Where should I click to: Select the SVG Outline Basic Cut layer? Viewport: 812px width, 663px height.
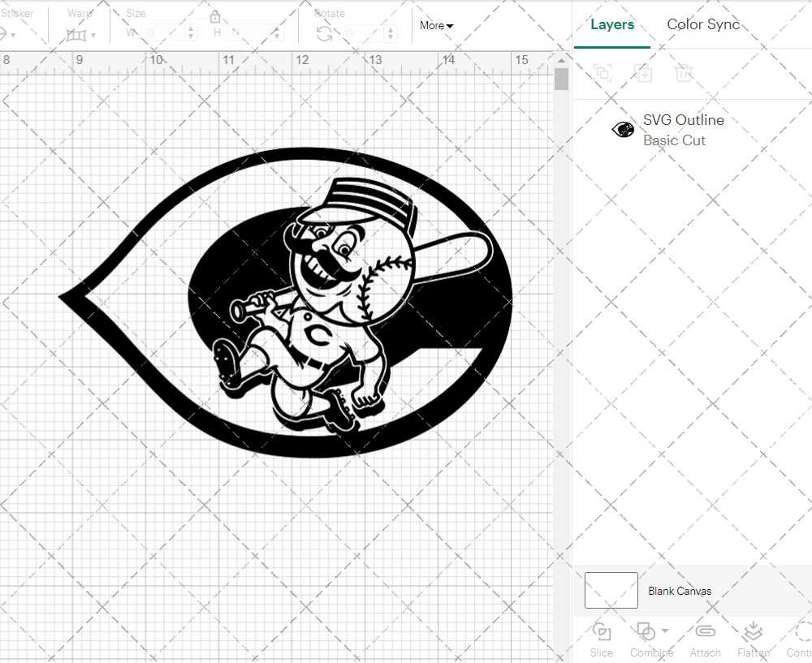pyautogui.click(x=683, y=130)
